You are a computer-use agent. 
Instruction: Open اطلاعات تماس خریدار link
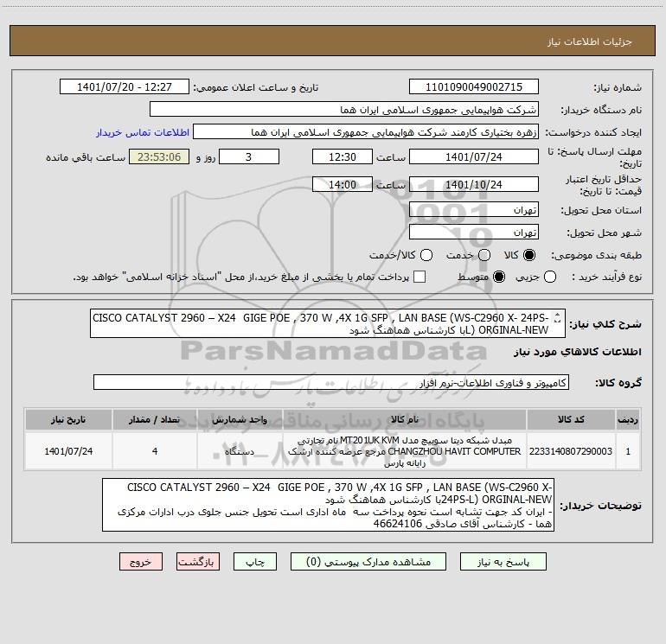(x=143, y=132)
